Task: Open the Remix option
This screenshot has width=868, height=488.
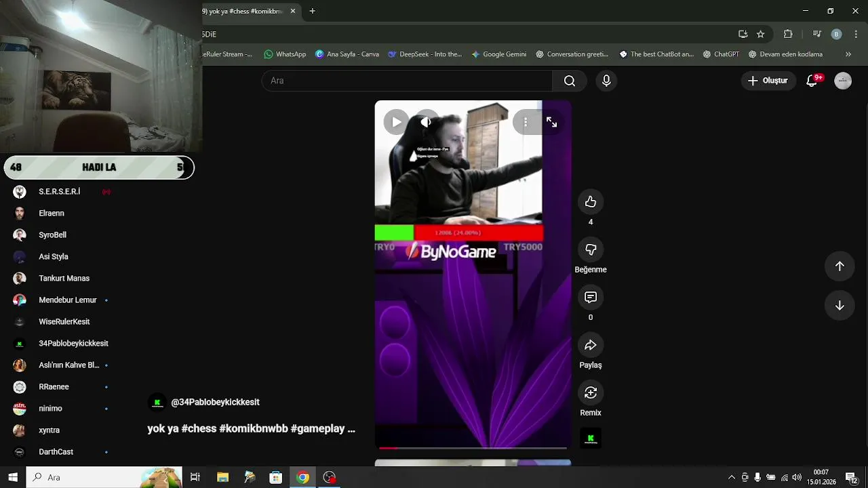Action: 590,393
